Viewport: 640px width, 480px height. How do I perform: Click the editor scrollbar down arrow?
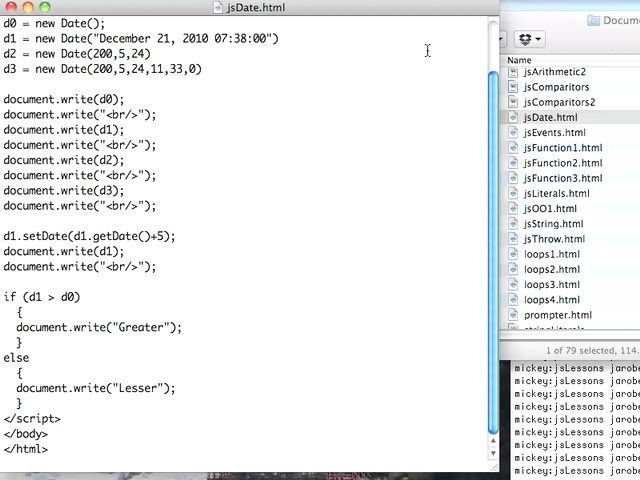point(493,453)
